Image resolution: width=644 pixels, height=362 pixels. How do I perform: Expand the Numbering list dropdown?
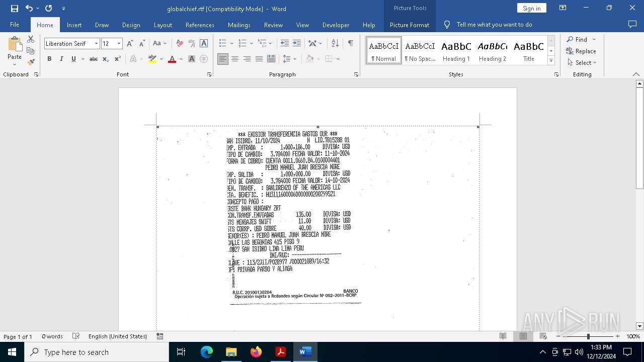coord(251,44)
